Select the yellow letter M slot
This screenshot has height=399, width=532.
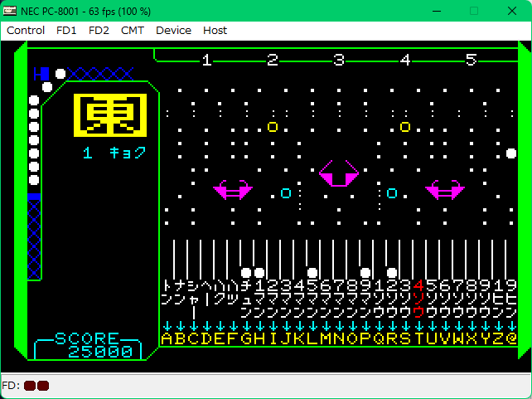(x=326, y=339)
